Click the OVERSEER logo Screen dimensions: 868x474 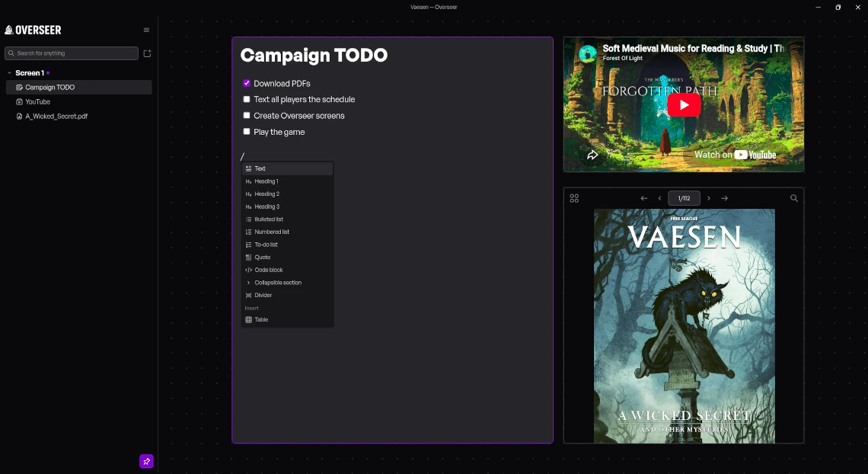coord(34,30)
